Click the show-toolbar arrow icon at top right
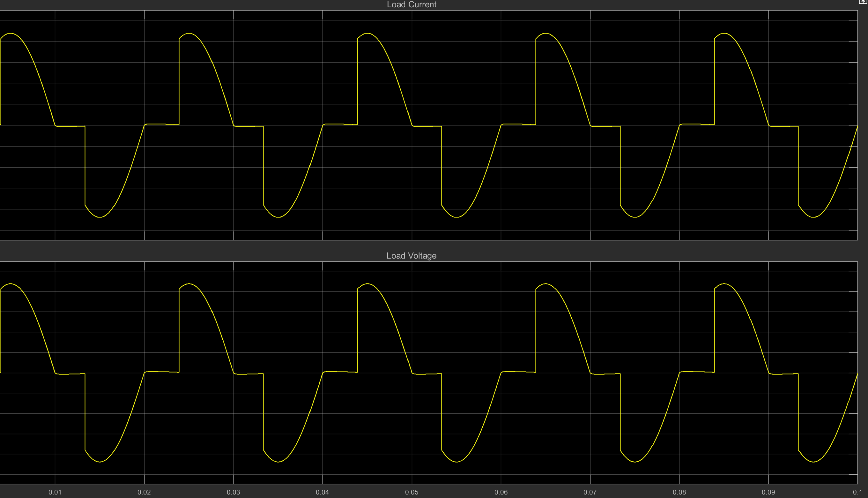Image resolution: width=868 pixels, height=498 pixels. pyautogui.click(x=863, y=2)
